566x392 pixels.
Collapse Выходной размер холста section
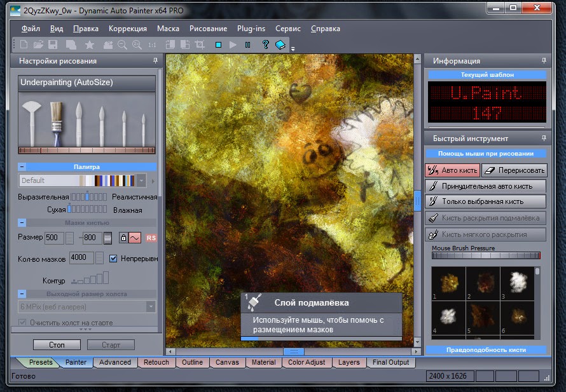22,294
